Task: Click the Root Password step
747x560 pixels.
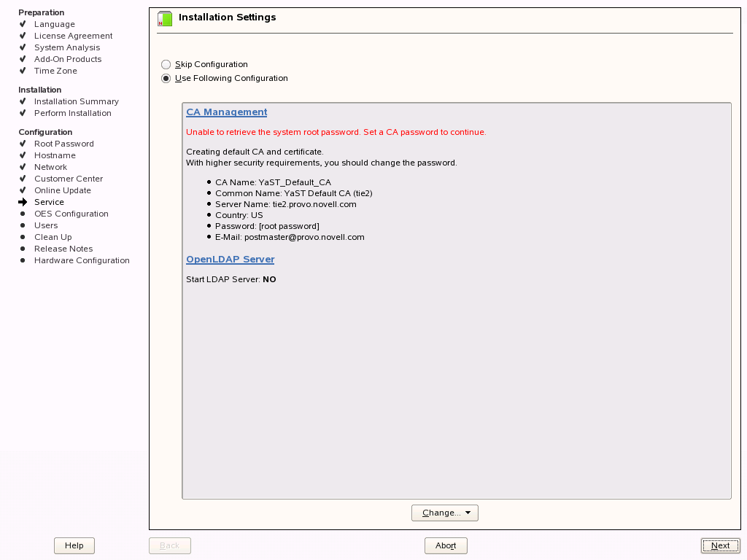Action: pos(64,144)
